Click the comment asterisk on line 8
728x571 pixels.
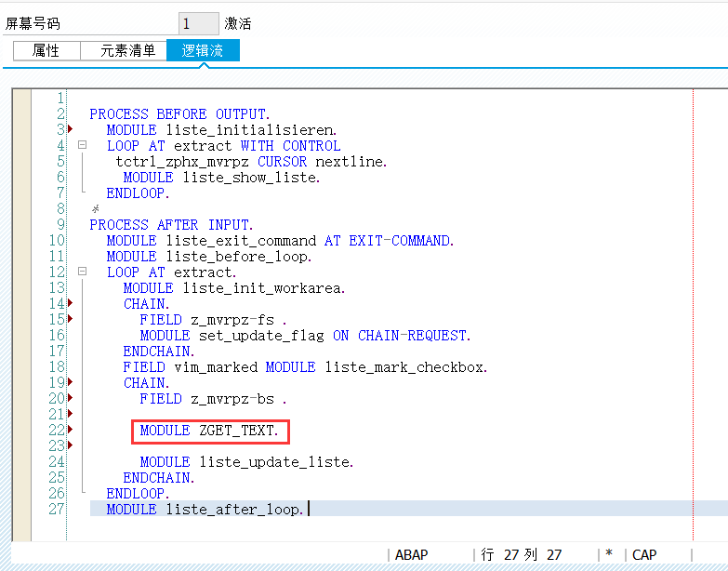[x=96, y=209]
